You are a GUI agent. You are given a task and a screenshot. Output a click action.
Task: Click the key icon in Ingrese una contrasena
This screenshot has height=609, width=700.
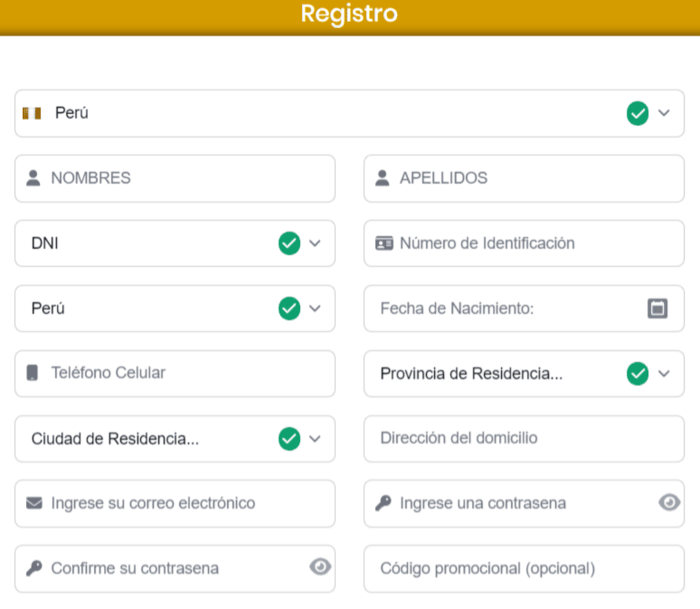click(383, 503)
